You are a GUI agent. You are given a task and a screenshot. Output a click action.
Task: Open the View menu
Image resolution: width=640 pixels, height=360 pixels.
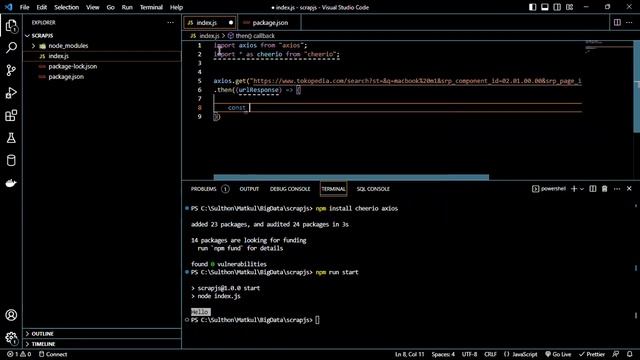[x=93, y=7]
